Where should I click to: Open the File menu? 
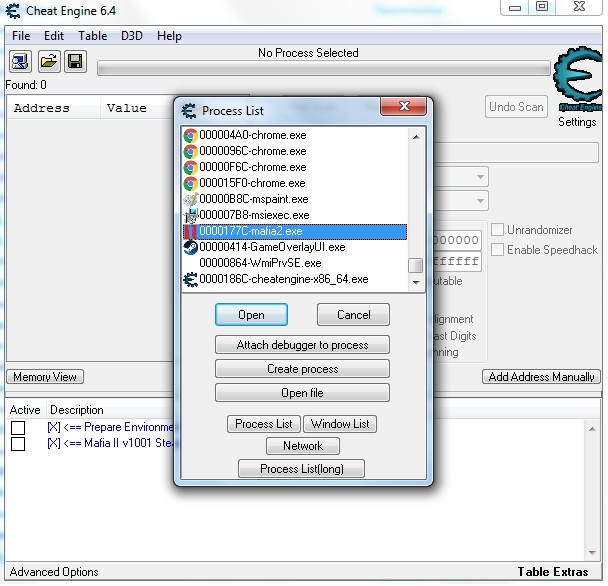pos(21,36)
